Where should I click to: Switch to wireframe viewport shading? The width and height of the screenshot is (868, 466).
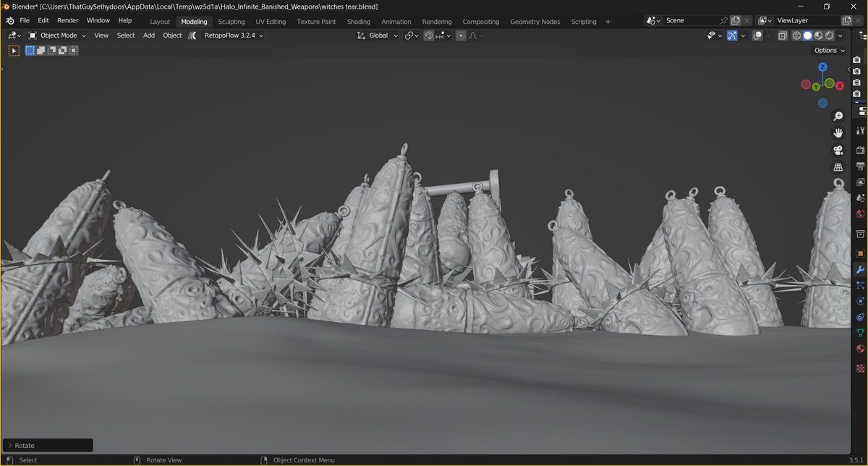click(796, 35)
